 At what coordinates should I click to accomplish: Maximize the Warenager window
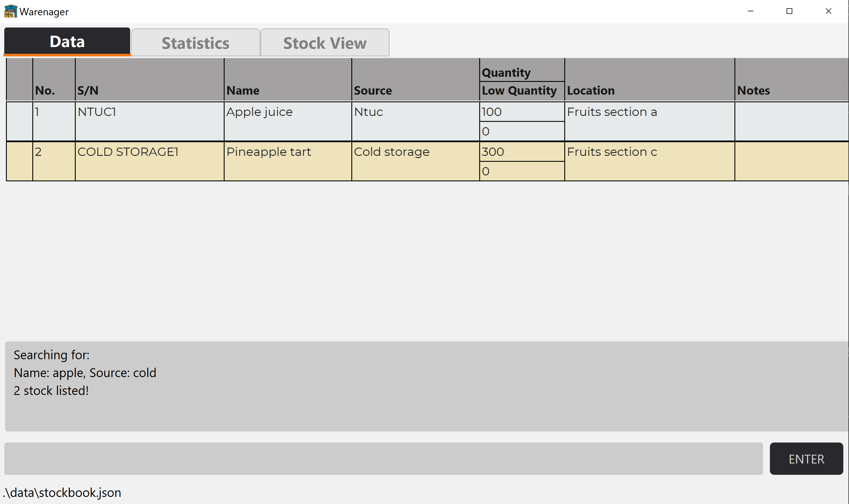(789, 11)
